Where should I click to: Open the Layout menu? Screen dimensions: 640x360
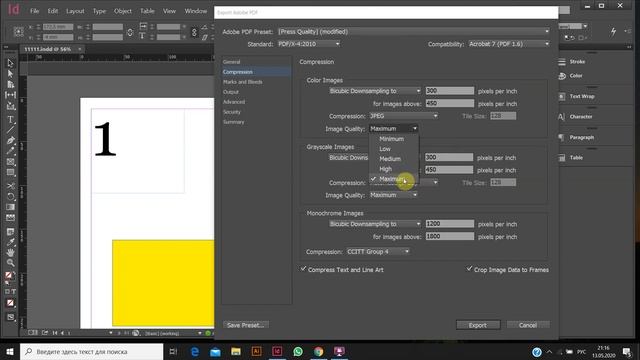tap(76, 11)
